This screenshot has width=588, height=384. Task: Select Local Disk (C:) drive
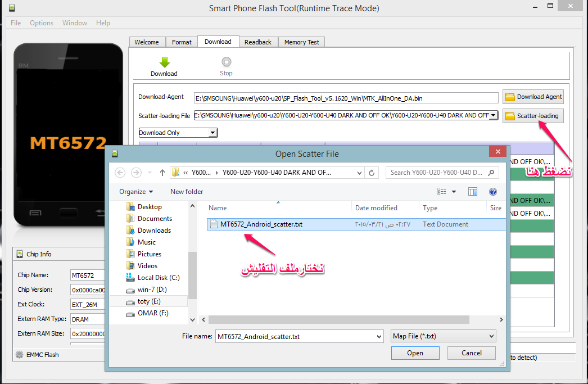click(159, 278)
